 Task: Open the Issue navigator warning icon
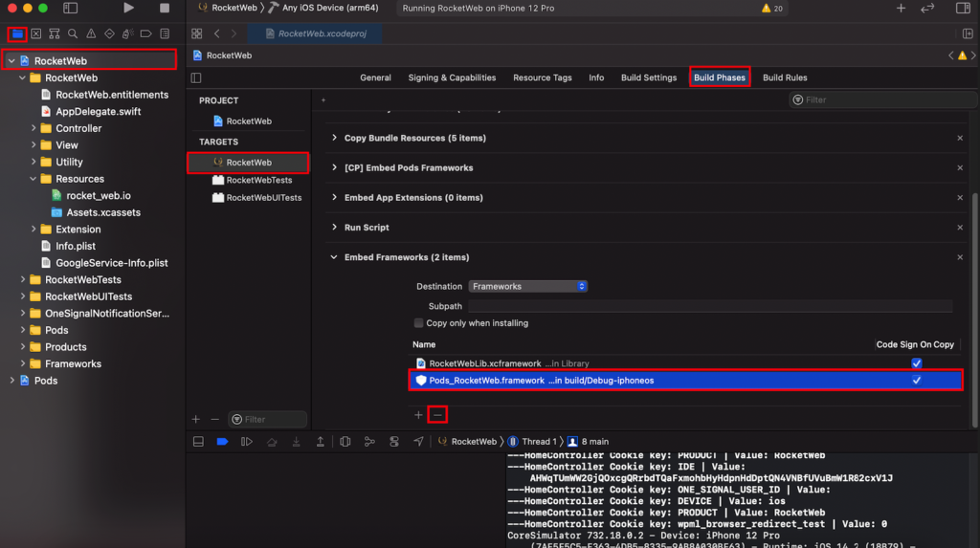click(91, 33)
